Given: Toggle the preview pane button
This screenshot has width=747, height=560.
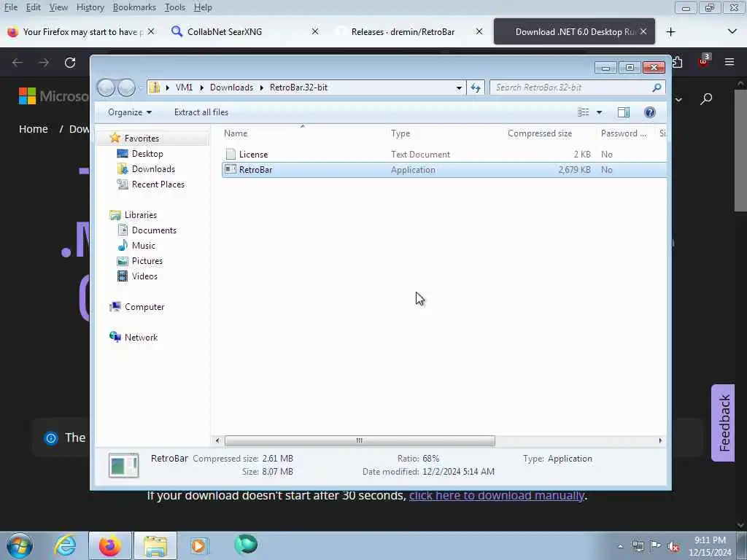Looking at the screenshot, I should [x=624, y=112].
